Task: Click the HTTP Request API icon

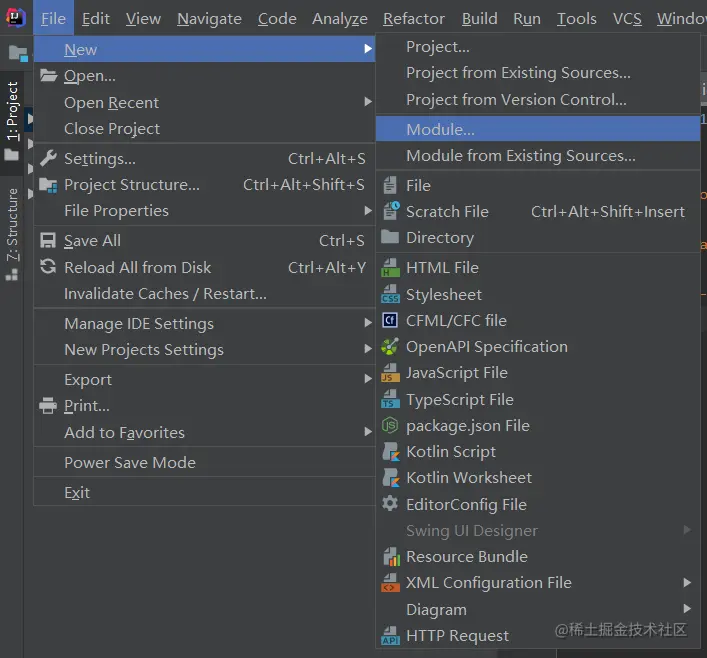Action: coord(390,635)
